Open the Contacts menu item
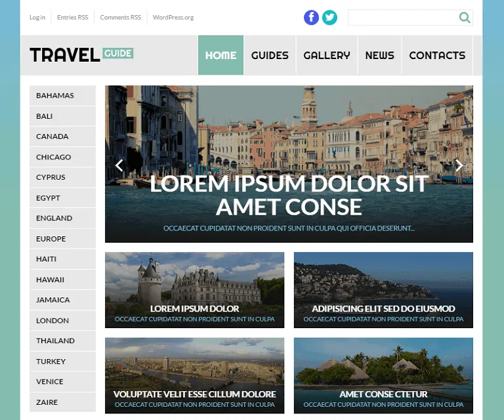This screenshot has width=504, height=420. [437, 55]
